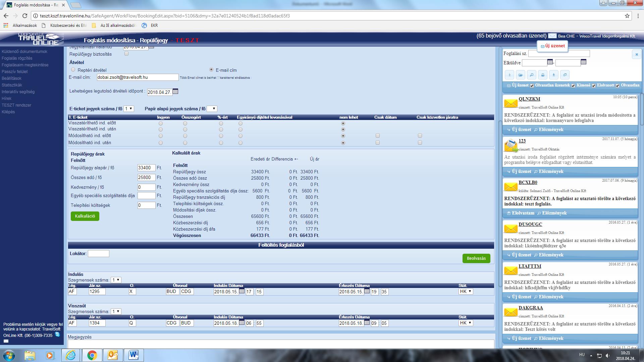
Task: Close the messages panel with X icon
Action: tap(636, 54)
